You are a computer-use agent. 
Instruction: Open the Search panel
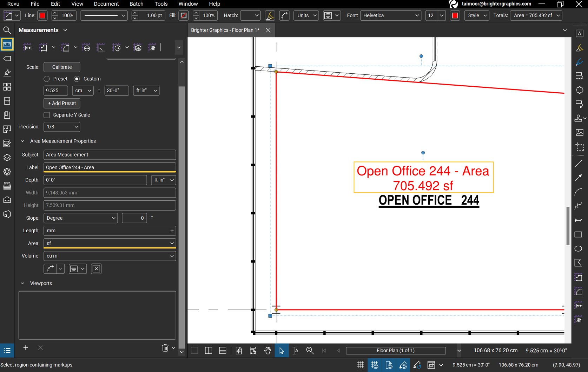(7, 30)
